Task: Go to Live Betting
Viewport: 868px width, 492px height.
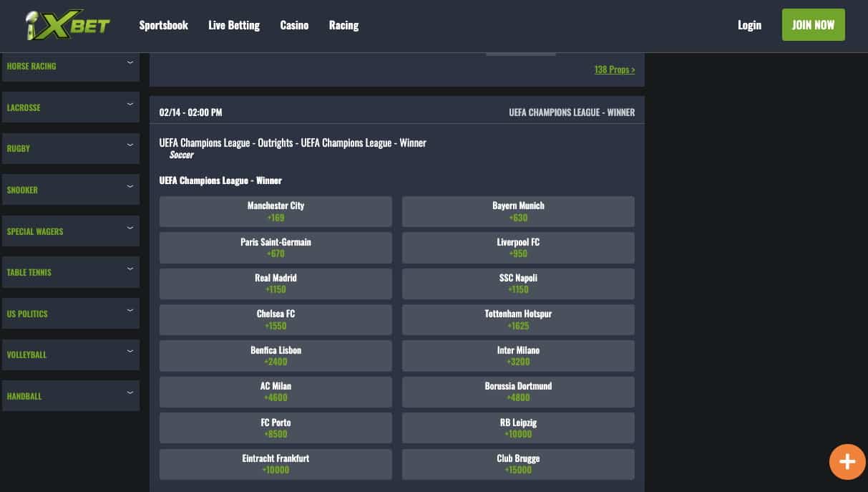Action: tap(234, 25)
